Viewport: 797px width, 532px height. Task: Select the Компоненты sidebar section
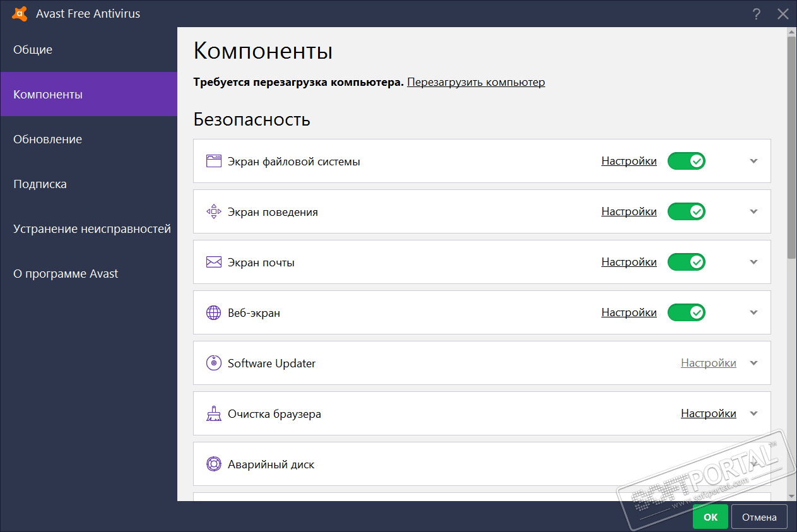point(89,94)
